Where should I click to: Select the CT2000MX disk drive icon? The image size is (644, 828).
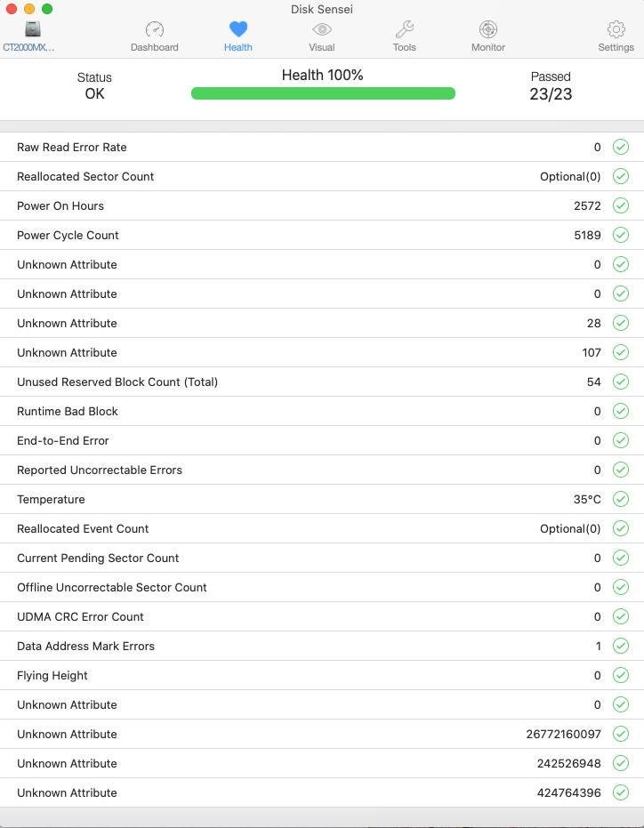[x=33, y=30]
